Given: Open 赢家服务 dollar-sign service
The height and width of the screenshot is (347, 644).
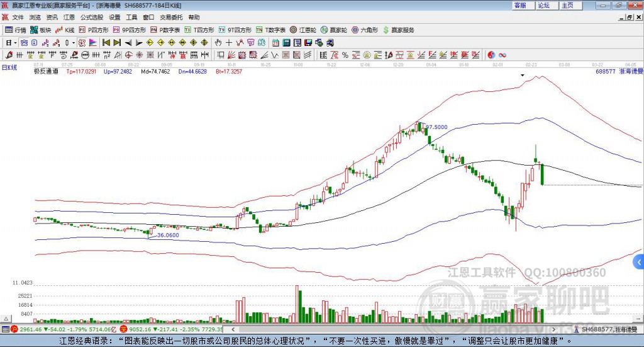Looking at the screenshot, I should coord(398,30).
